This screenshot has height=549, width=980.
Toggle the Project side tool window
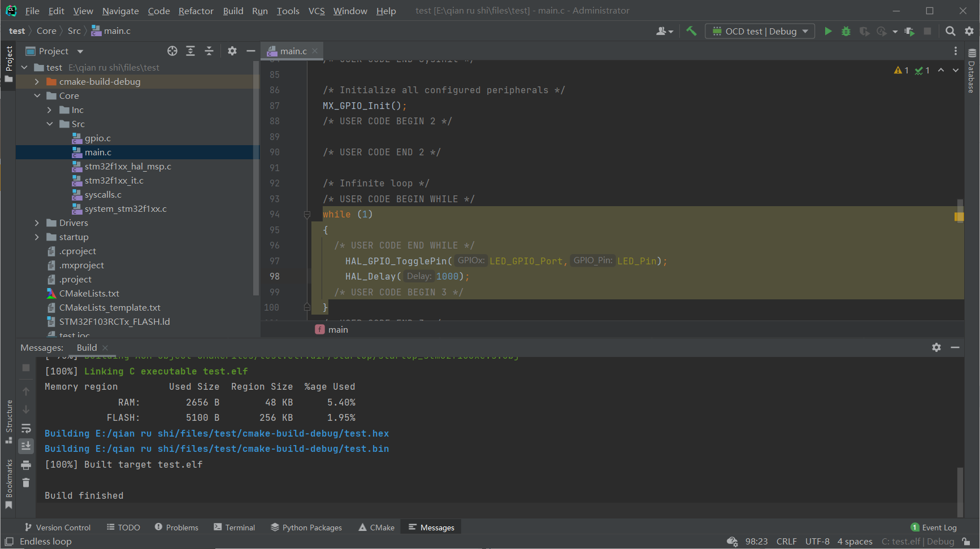(x=8, y=64)
